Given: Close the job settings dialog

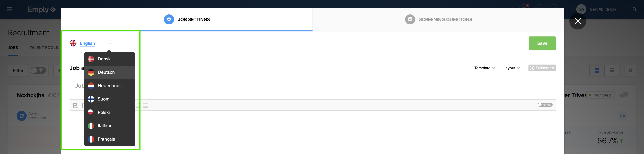Looking at the screenshot, I should tap(577, 21).
